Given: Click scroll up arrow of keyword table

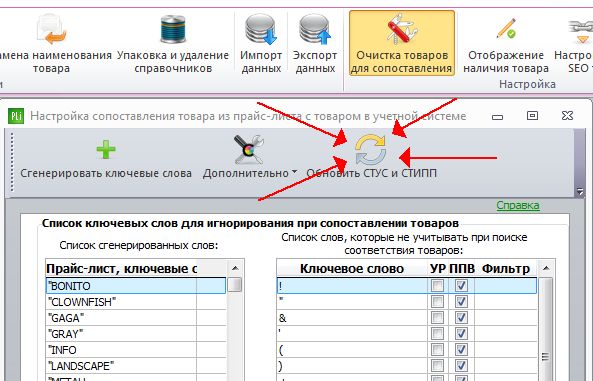Looking at the screenshot, I should point(546,268).
